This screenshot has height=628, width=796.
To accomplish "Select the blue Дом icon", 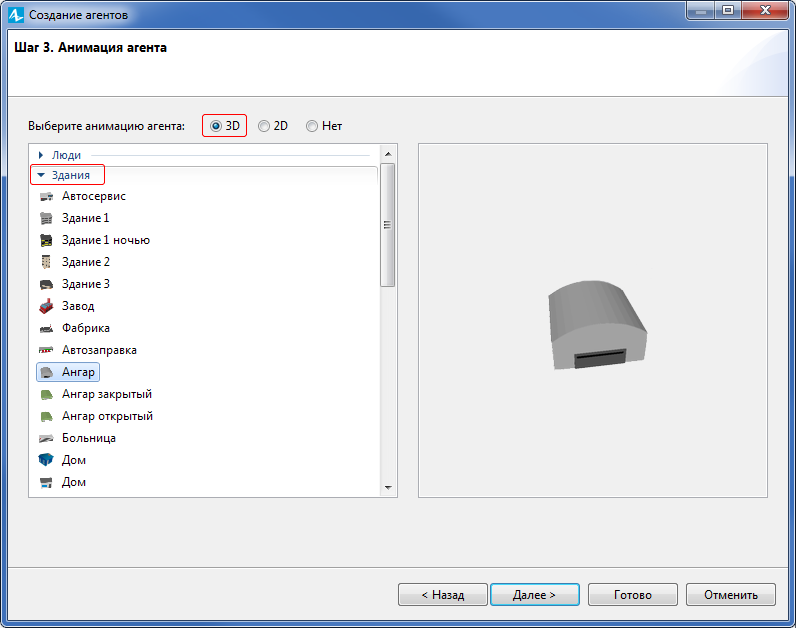I will pos(46,460).
